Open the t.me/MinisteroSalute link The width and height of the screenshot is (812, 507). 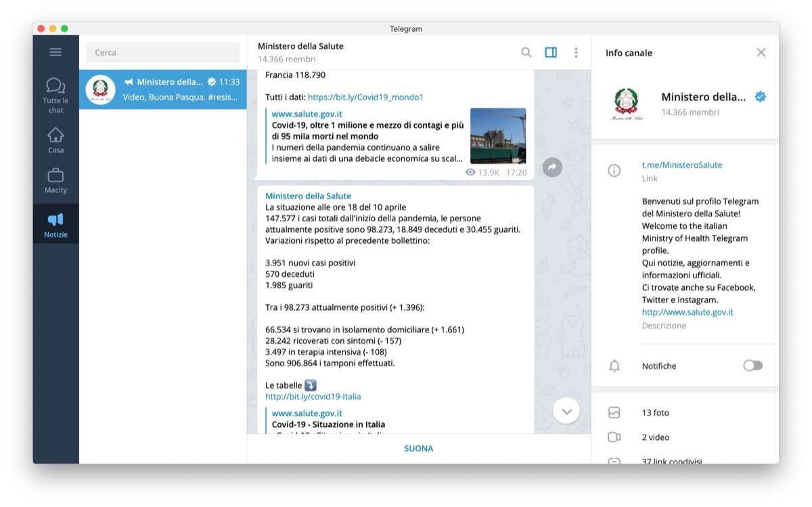(x=681, y=165)
